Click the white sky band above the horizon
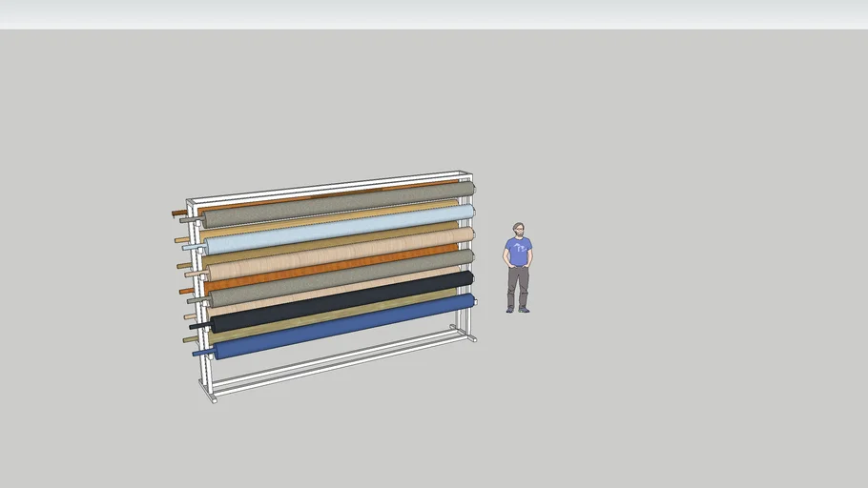 (x=434, y=14)
